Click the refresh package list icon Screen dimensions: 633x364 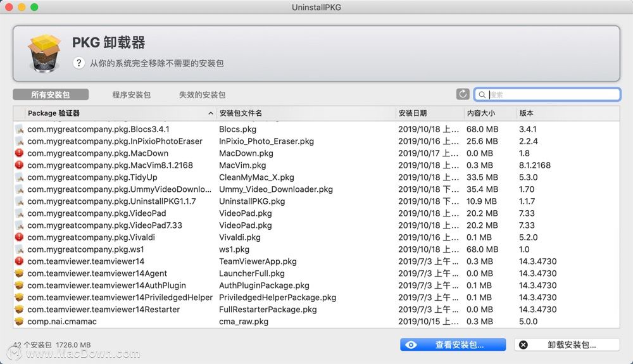(x=463, y=94)
